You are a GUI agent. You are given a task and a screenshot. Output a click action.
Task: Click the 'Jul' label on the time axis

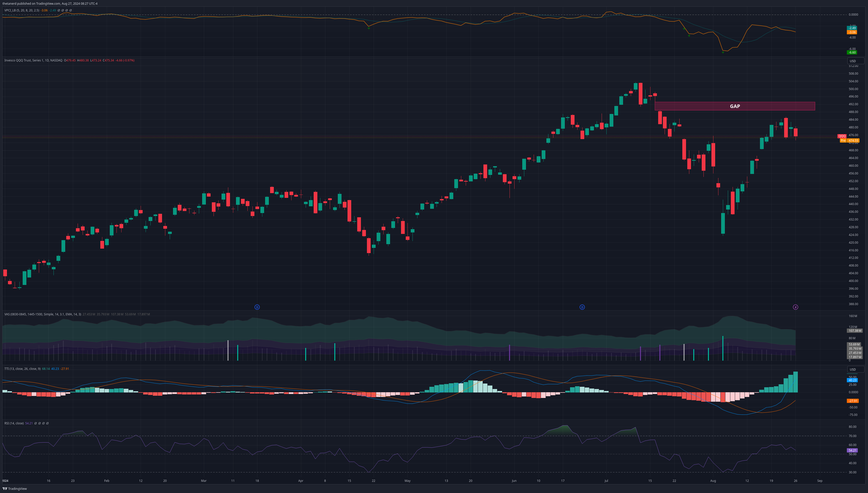point(606,481)
